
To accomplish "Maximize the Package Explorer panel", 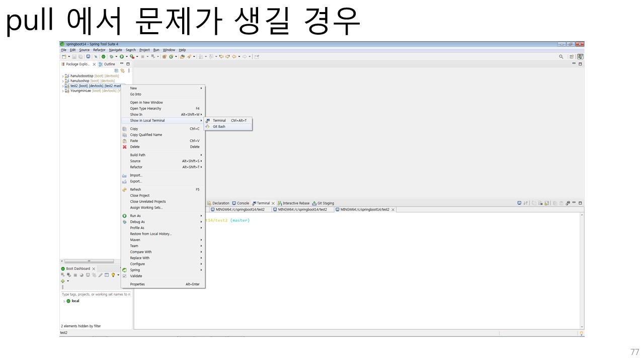I will tap(128, 64).
